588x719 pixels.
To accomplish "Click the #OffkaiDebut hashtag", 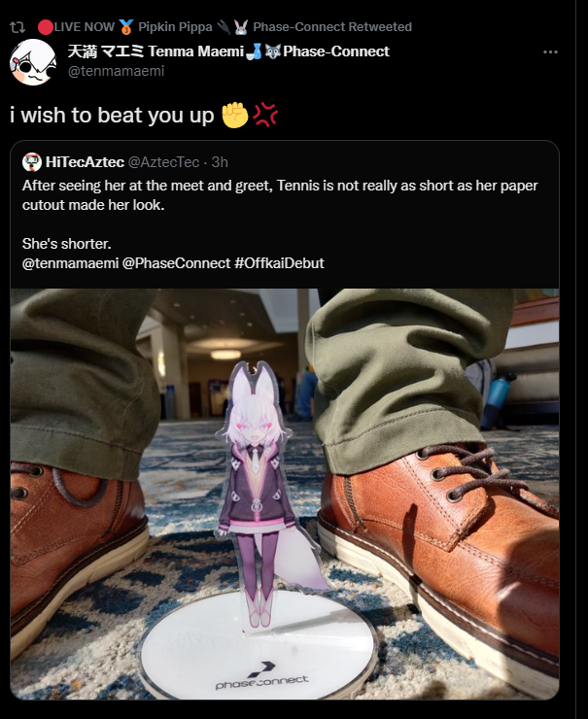I will click(x=279, y=263).
